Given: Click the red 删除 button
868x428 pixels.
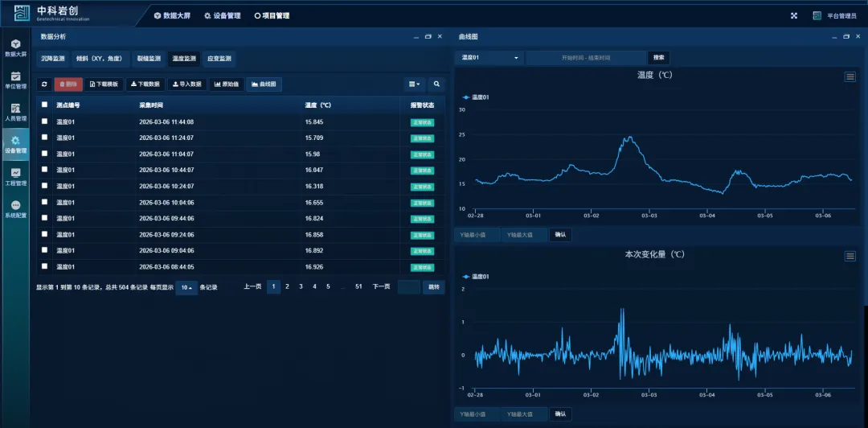Looking at the screenshot, I should point(68,84).
